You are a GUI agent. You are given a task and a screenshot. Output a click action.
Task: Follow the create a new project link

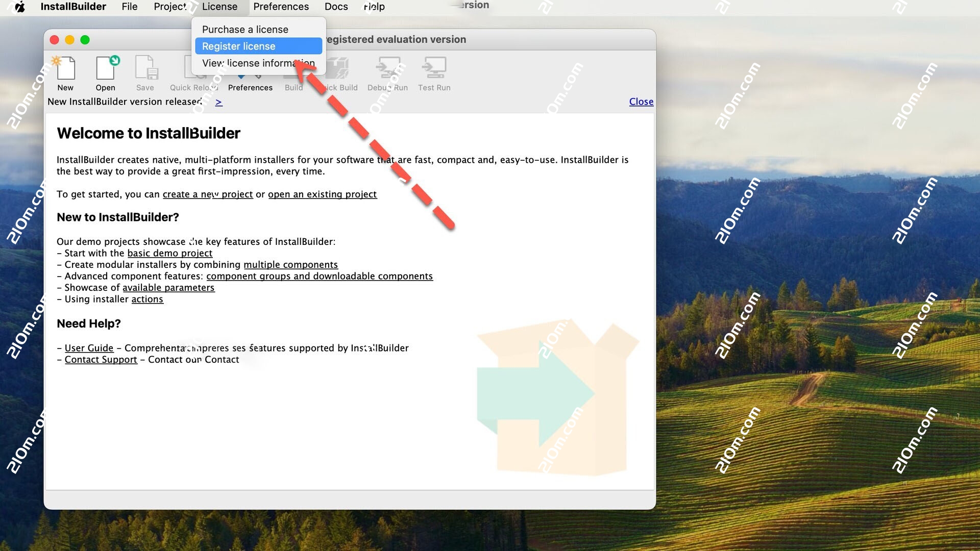[x=208, y=194]
